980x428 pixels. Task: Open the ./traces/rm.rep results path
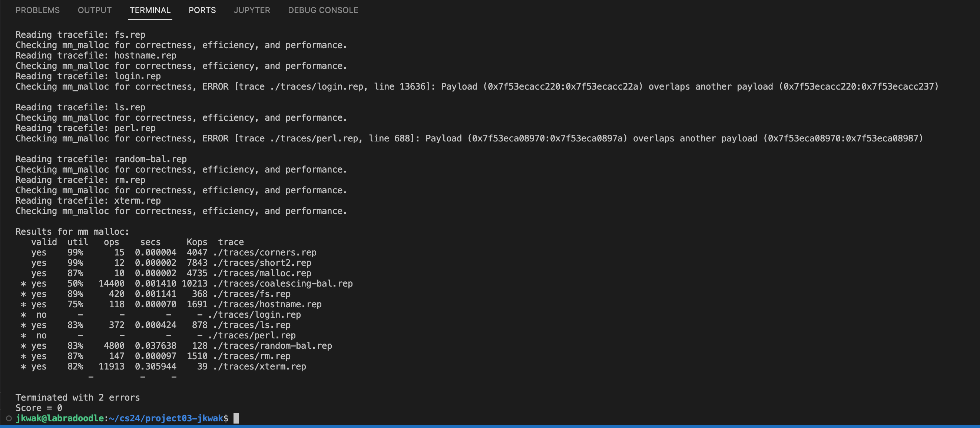click(251, 357)
